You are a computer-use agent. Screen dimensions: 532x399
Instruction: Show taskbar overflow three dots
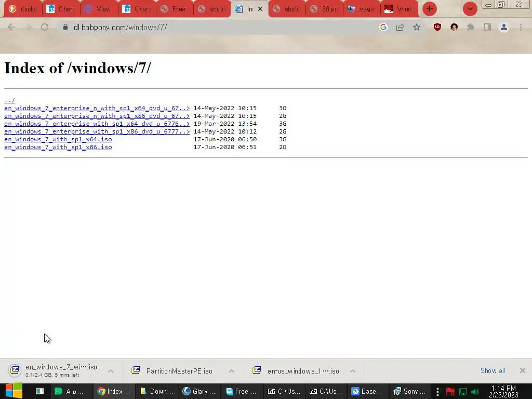coord(437,392)
